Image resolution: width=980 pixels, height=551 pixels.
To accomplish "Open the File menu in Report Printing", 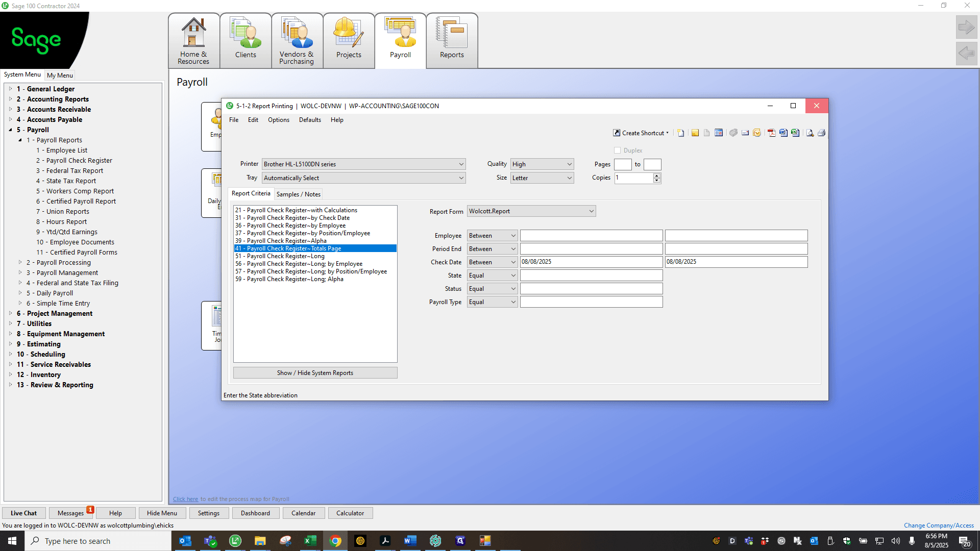I will [x=234, y=120].
